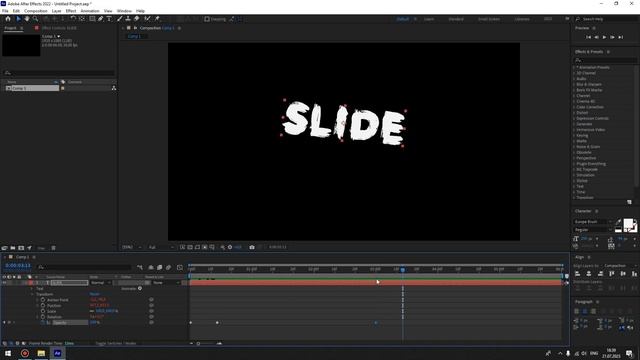Viewport: 640px width, 360px height.
Task: Click the new composition icon in Project panel
Action: click(21, 248)
